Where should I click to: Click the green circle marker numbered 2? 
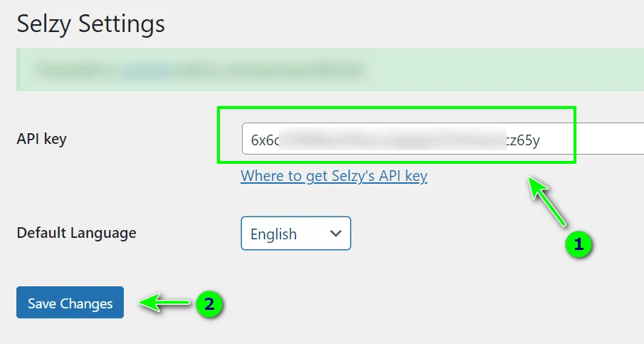208,304
